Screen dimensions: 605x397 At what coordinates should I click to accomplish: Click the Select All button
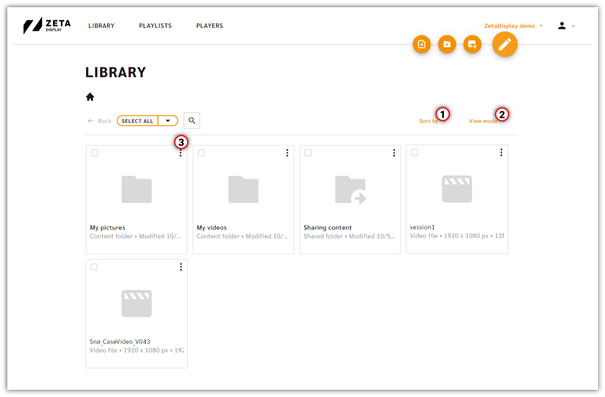coord(137,121)
